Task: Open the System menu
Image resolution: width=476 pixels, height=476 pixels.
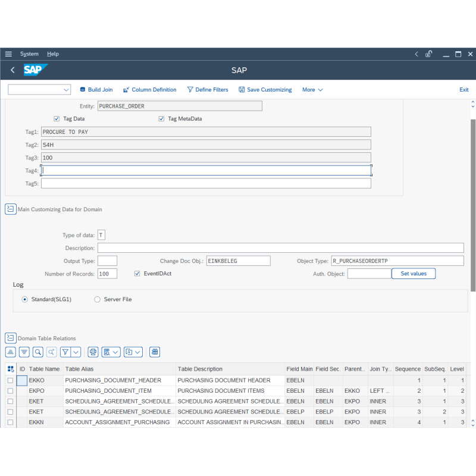Action: (x=29, y=54)
